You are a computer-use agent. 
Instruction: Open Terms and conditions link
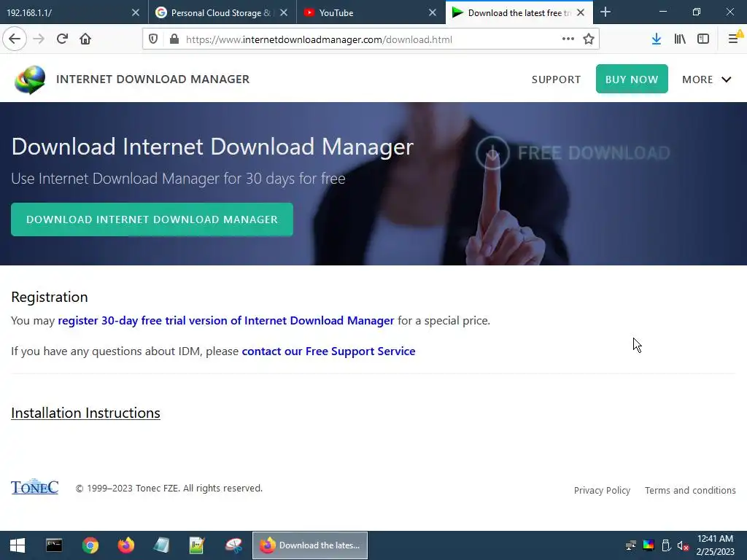[x=690, y=491]
